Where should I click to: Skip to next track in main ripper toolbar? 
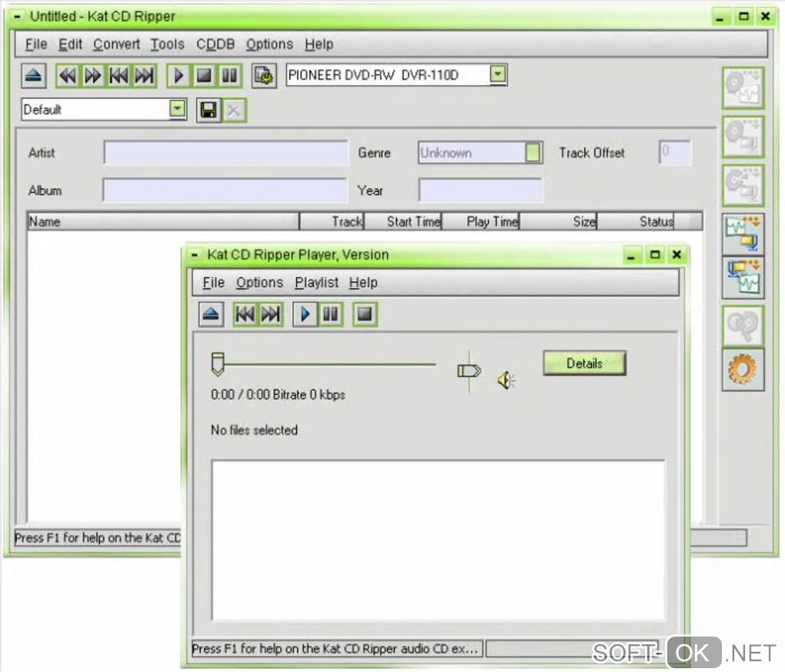(x=144, y=76)
